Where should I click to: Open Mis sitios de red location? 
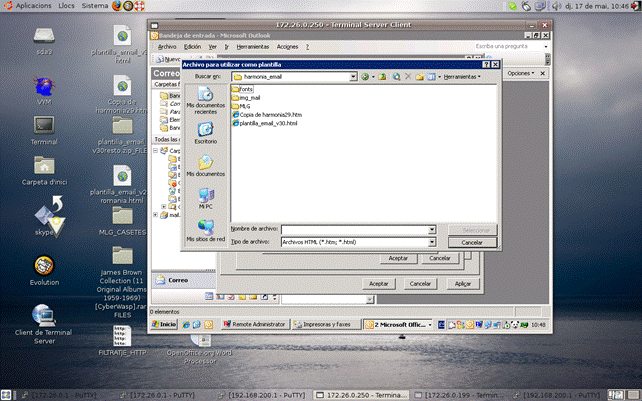pos(205,230)
